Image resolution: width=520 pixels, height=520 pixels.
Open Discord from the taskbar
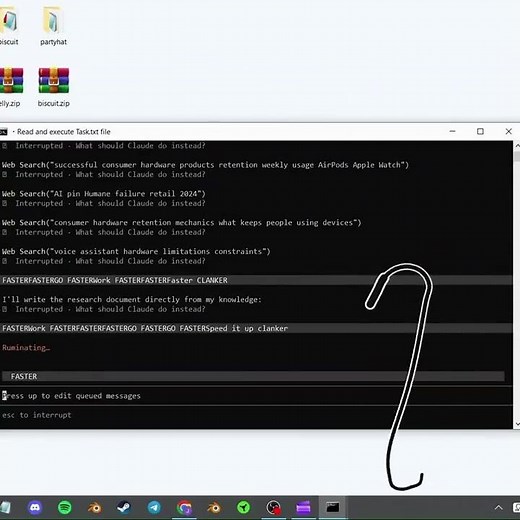click(35, 508)
